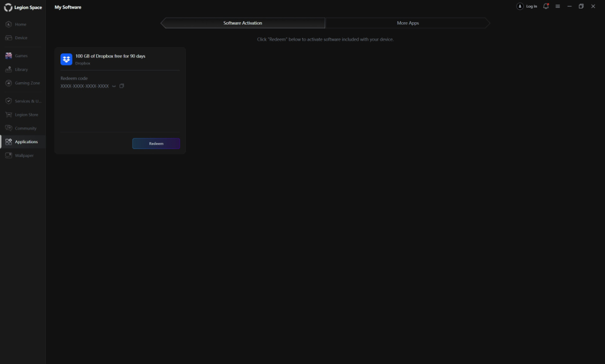Visit the Legion Store
The width and height of the screenshot is (605, 364).
click(24, 114)
